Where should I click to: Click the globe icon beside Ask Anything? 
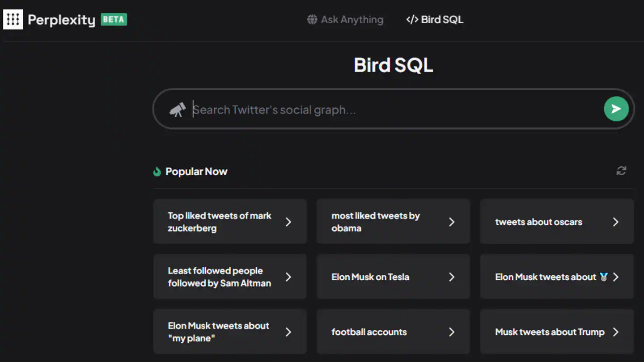pos(312,20)
